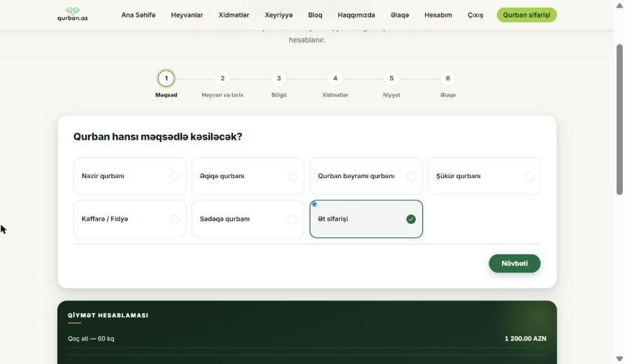
Task: Select the Nəzir qurbanı option
Action: [130, 176]
